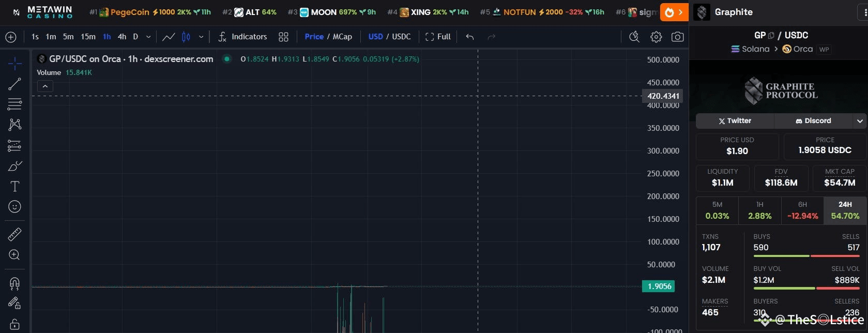The height and width of the screenshot is (333, 868).
Task: Undo the last chart action
Action: pos(470,37)
